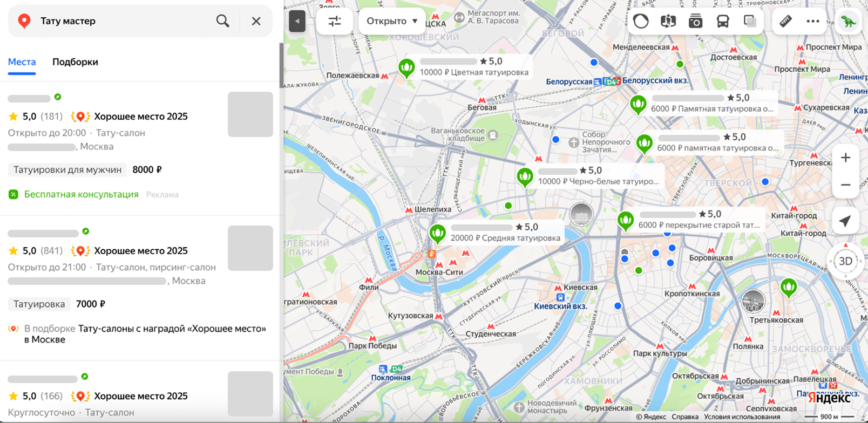Click the my-location arrow button
868x423 pixels.
click(x=846, y=221)
